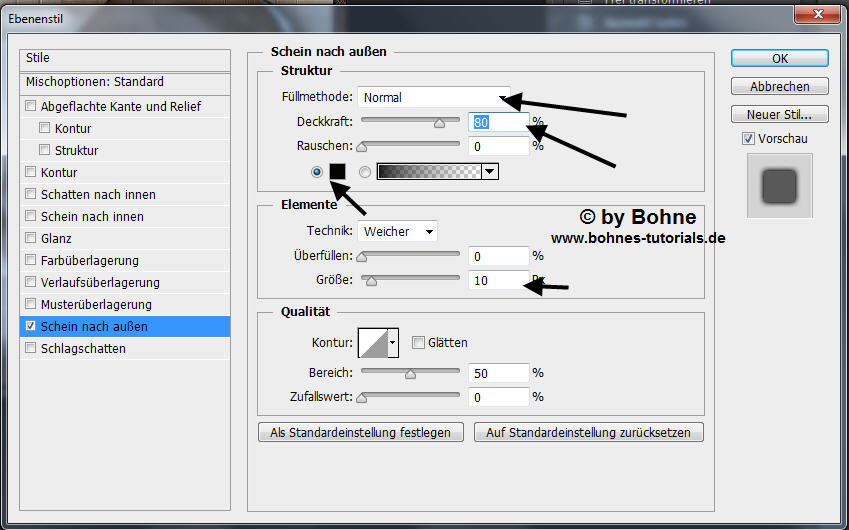The width and height of the screenshot is (849, 530).
Task: Click the Größe size input field
Action: (x=497, y=281)
